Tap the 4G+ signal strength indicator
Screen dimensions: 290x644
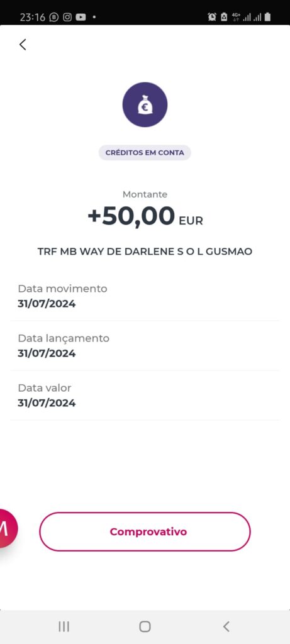coord(242,17)
